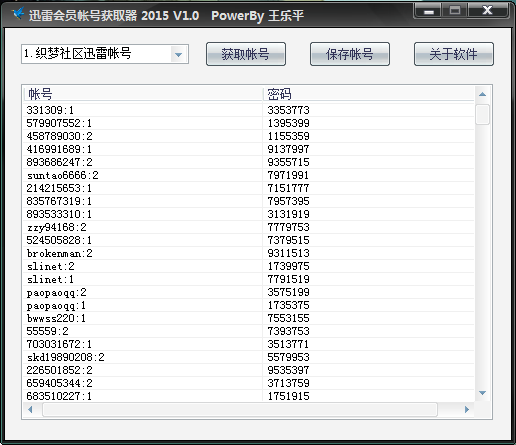Click the 保存帐号 button
The height and width of the screenshot is (445, 516).
point(350,54)
